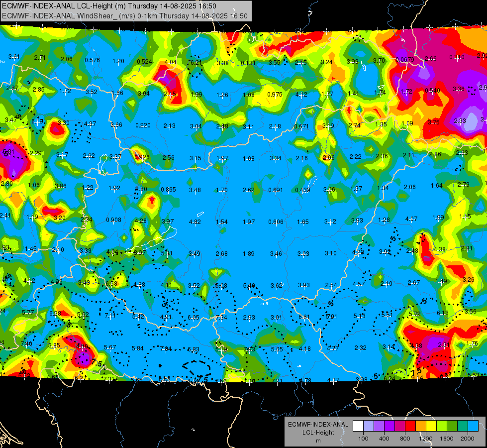This screenshot has width=487, height=448.
Task: Click the WindShear 0-1km header line
Action: 125,16
